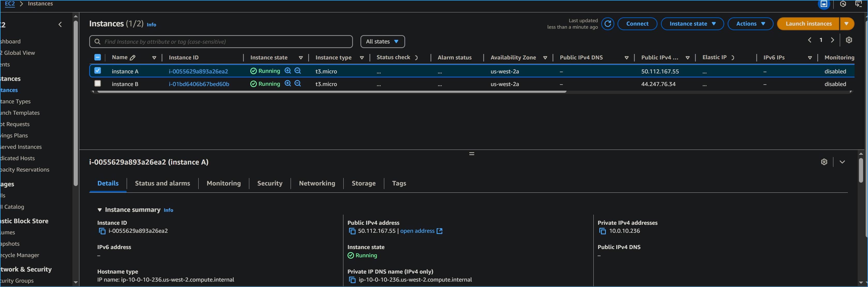
Task: Uncheck the instance A row checkbox
Action: coord(98,71)
